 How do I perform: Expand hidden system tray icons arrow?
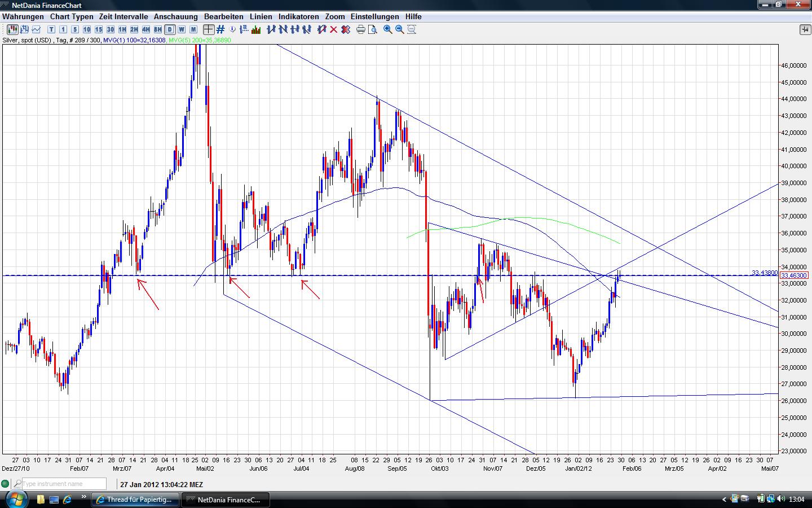coord(724,499)
